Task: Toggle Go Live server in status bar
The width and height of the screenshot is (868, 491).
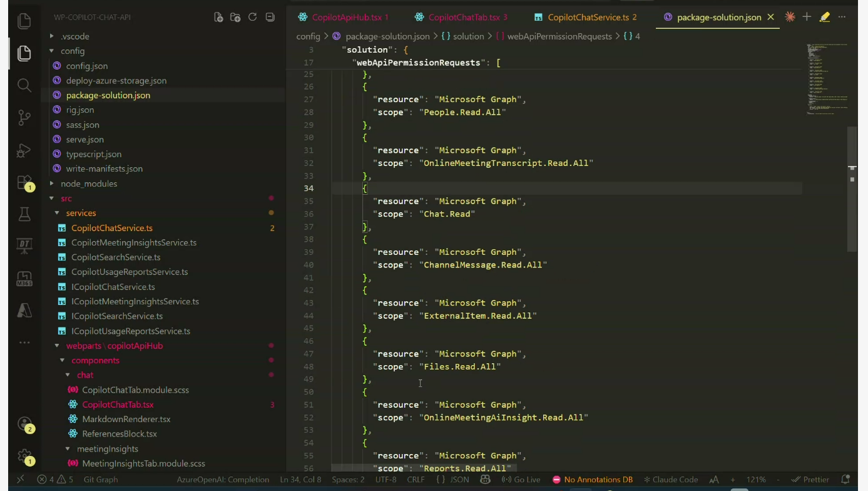Action: [521, 480]
